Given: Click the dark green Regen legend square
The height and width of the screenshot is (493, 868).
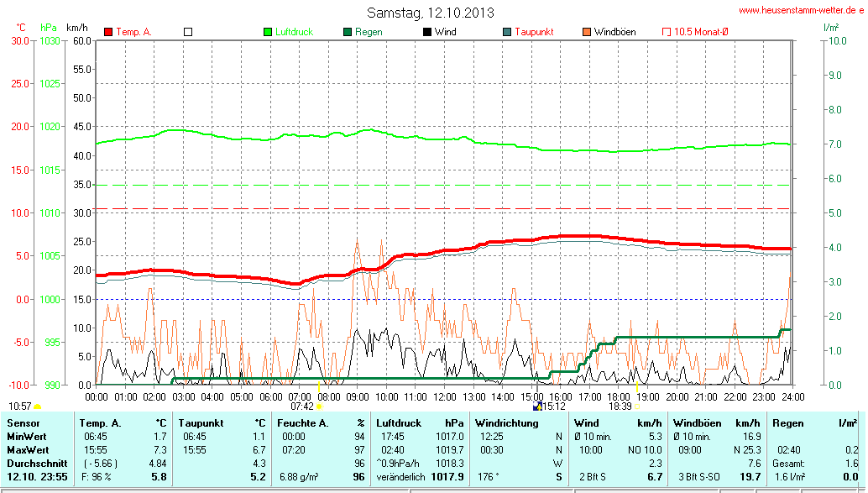Looking at the screenshot, I should (348, 32).
